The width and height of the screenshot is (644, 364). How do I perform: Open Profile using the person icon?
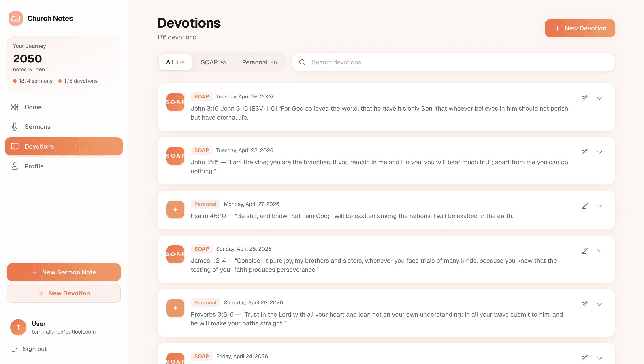pyautogui.click(x=15, y=166)
